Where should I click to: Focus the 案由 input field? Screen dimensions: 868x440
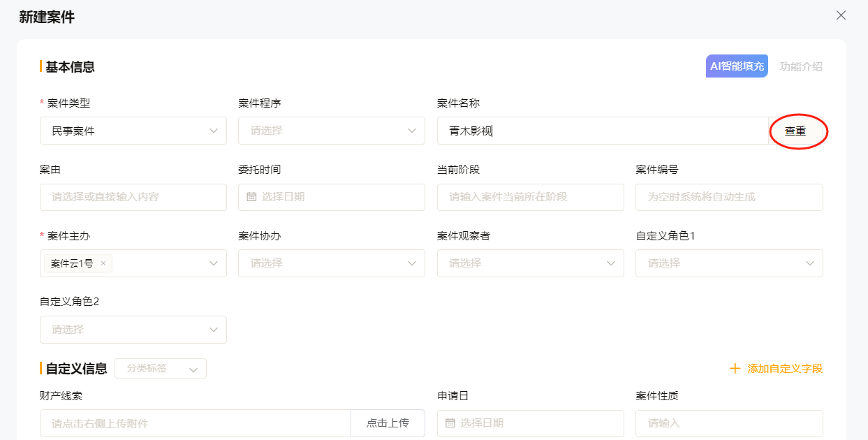click(x=133, y=197)
